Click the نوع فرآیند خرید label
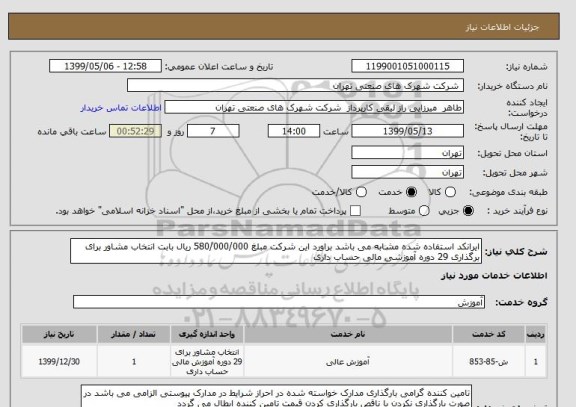The image size is (576, 407). pyautogui.click(x=517, y=211)
